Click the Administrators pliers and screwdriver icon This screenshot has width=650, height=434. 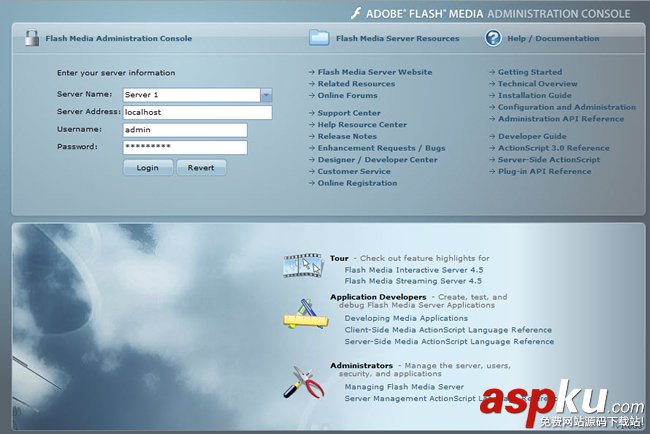304,382
